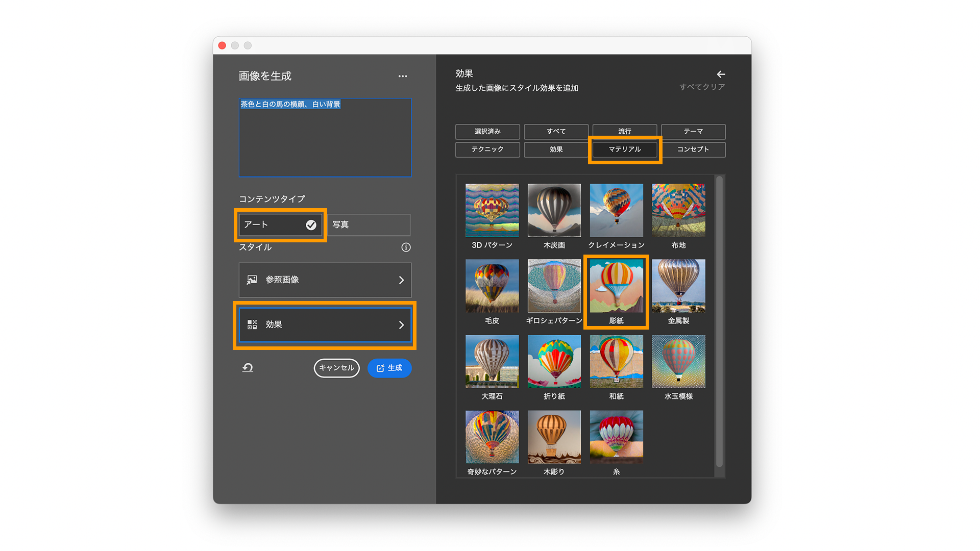Viewport: 980px width, 551px height.
Task: Click the すべてクリア link
Action: click(x=702, y=87)
